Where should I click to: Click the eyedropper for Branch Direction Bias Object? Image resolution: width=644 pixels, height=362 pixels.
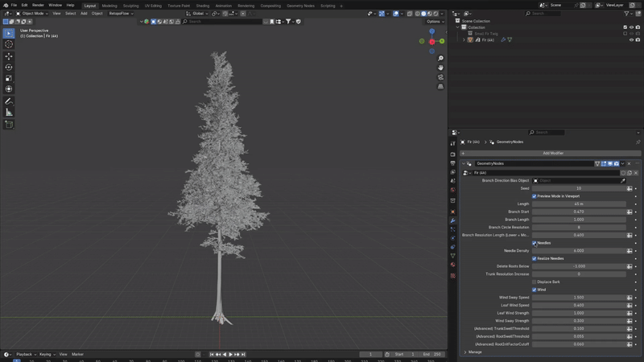coord(623,180)
